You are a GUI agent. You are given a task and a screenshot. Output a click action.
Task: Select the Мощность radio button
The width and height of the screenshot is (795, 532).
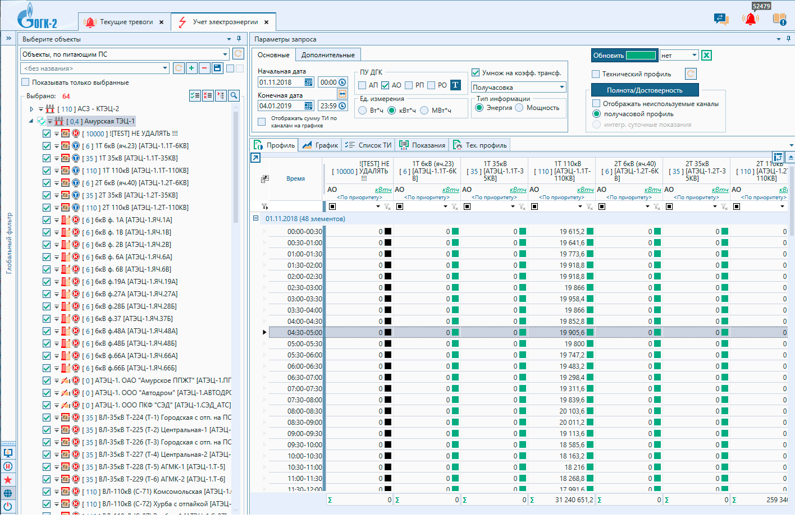click(519, 107)
